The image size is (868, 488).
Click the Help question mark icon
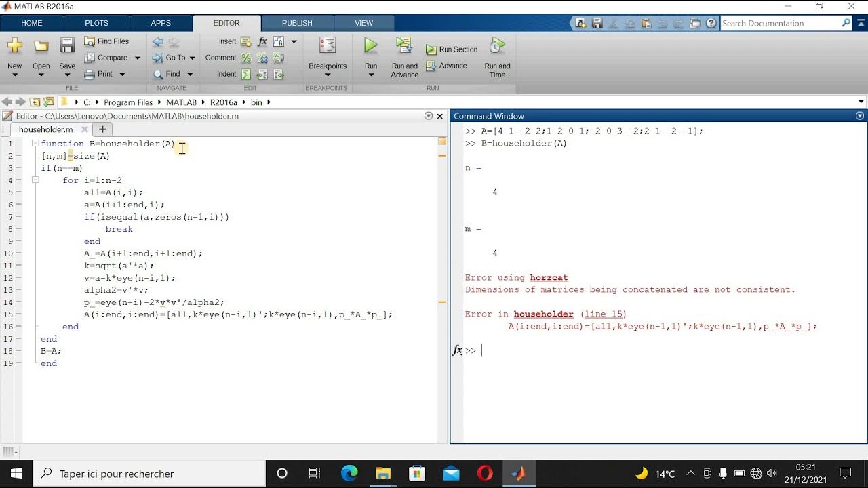click(x=710, y=23)
